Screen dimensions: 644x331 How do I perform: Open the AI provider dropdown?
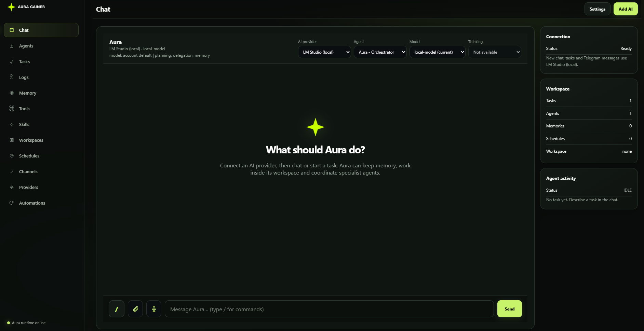324,52
